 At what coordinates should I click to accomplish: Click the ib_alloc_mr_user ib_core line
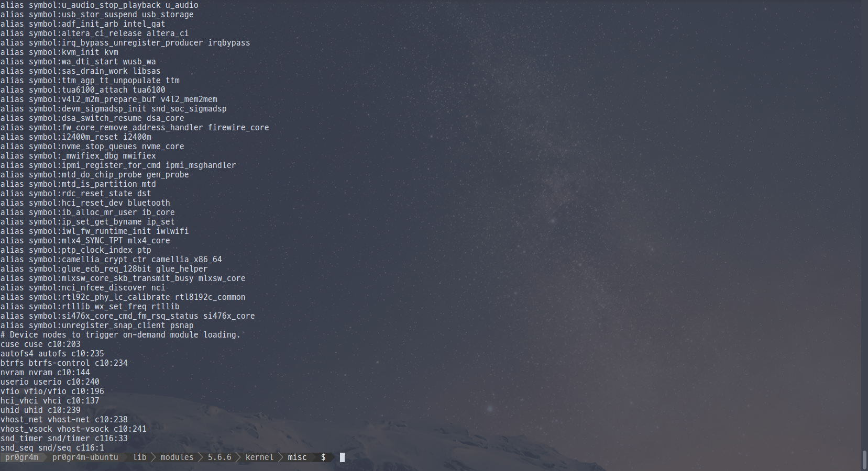click(x=87, y=212)
